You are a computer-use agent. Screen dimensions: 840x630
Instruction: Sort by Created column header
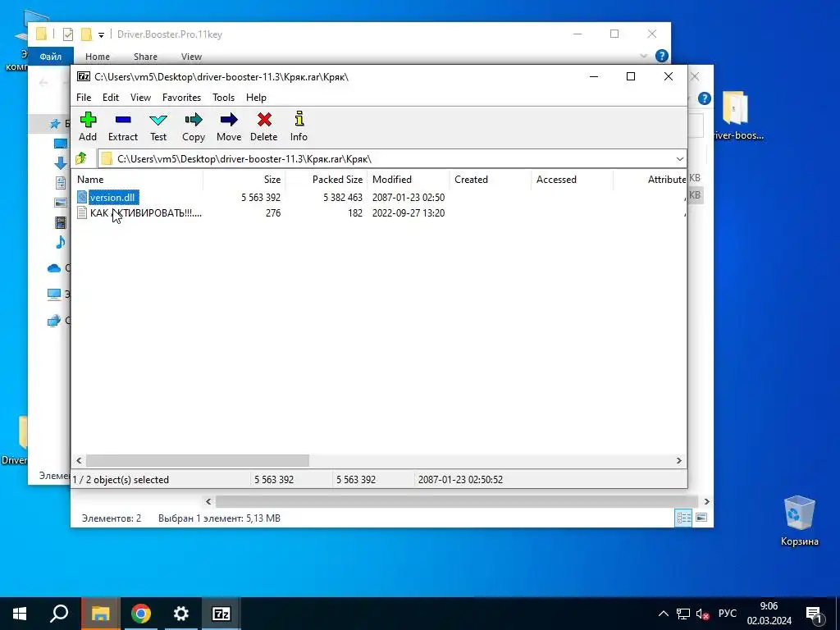click(x=491, y=180)
